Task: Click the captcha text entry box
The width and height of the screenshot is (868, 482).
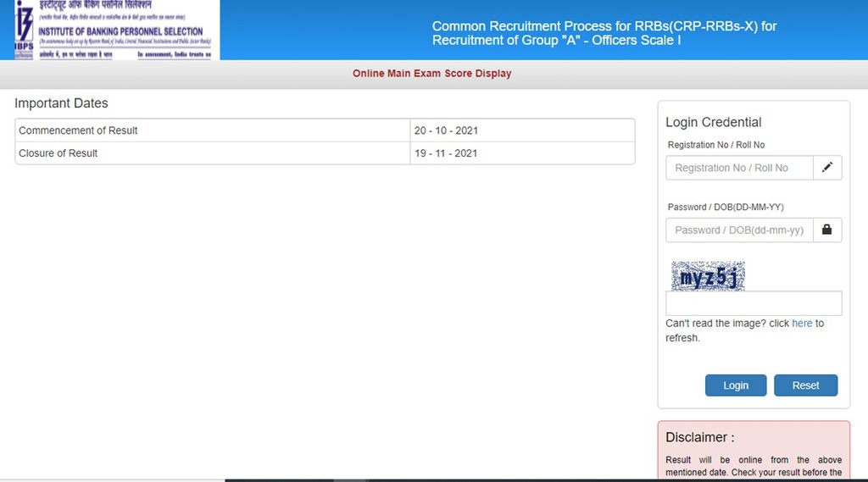Action: (754, 303)
